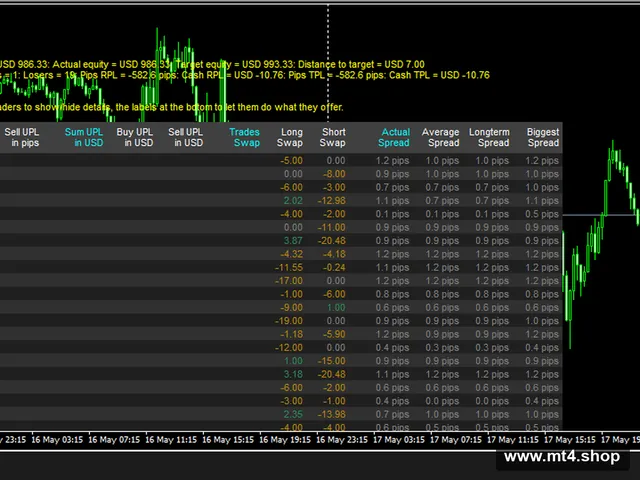The image size is (640, 480).
Task: Click the Long Swap value -17.00
Action: [289, 281]
